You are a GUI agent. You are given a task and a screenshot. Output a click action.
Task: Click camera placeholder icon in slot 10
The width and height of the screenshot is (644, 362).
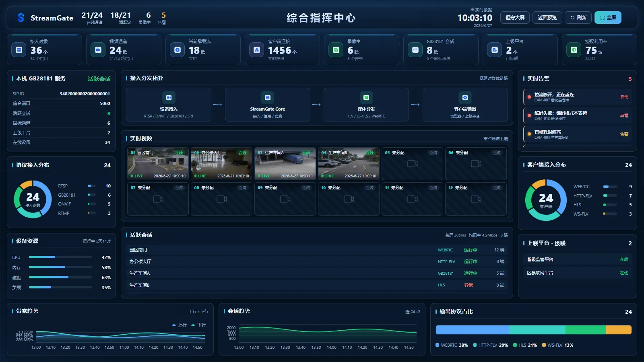[349, 199]
